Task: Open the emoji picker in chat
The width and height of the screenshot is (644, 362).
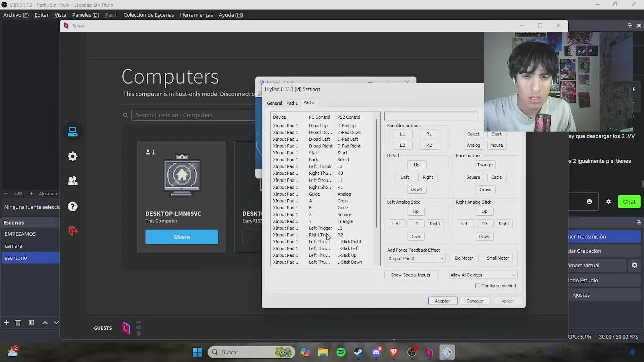Action: tap(589, 202)
